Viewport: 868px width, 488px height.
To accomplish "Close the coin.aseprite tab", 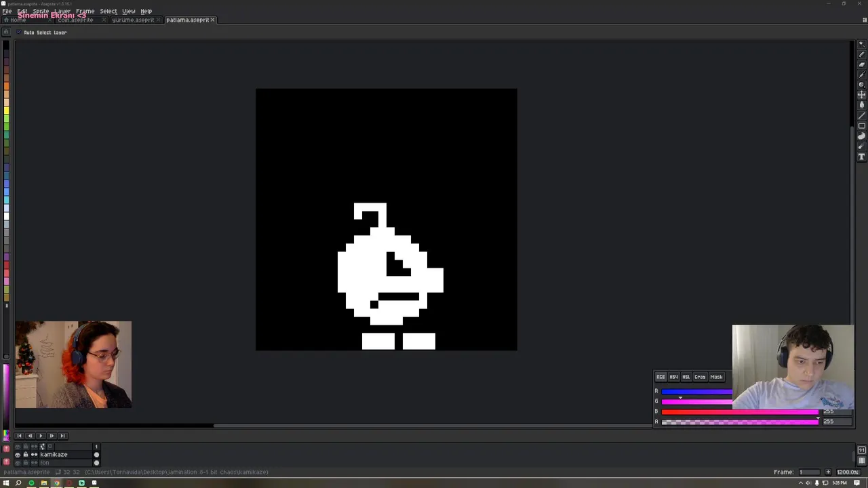I will [104, 20].
